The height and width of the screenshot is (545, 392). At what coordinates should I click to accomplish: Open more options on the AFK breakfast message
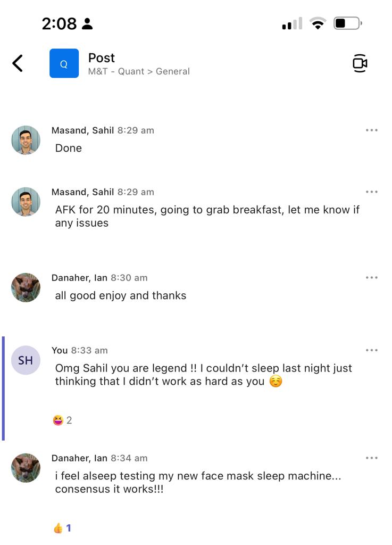(x=372, y=192)
